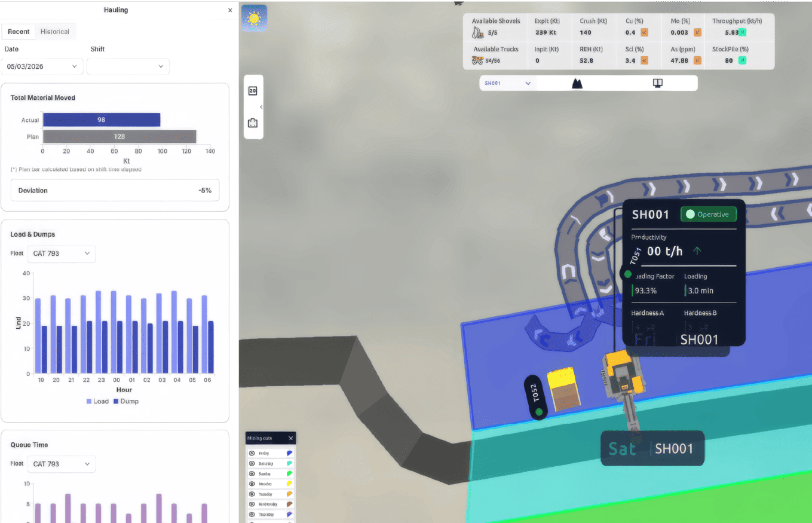Click the green status dot on T052
812x523 pixels.
point(539,412)
